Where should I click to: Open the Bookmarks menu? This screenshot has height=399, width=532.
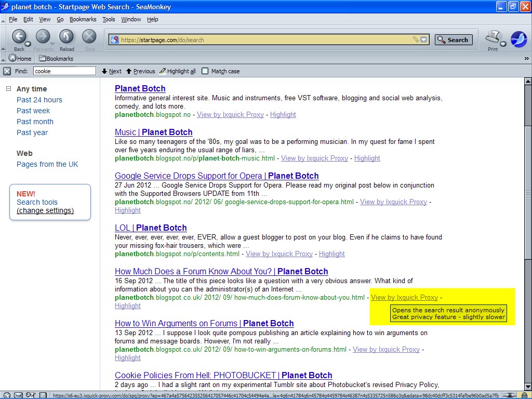tap(83, 19)
